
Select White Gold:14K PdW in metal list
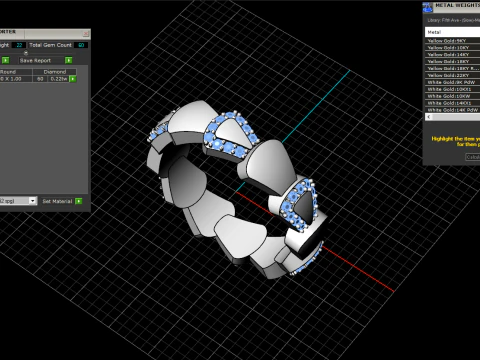click(453, 110)
